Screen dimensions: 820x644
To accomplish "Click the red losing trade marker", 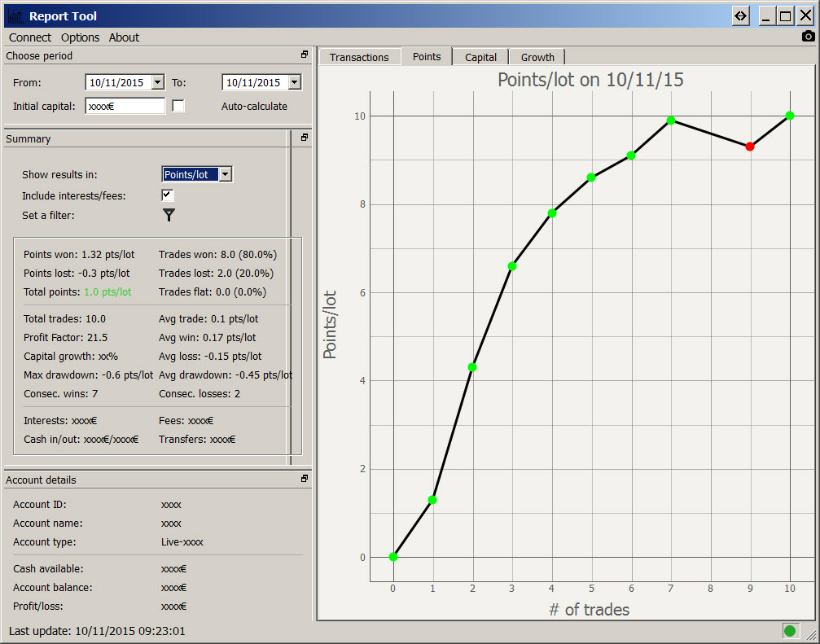I will click(x=749, y=147).
